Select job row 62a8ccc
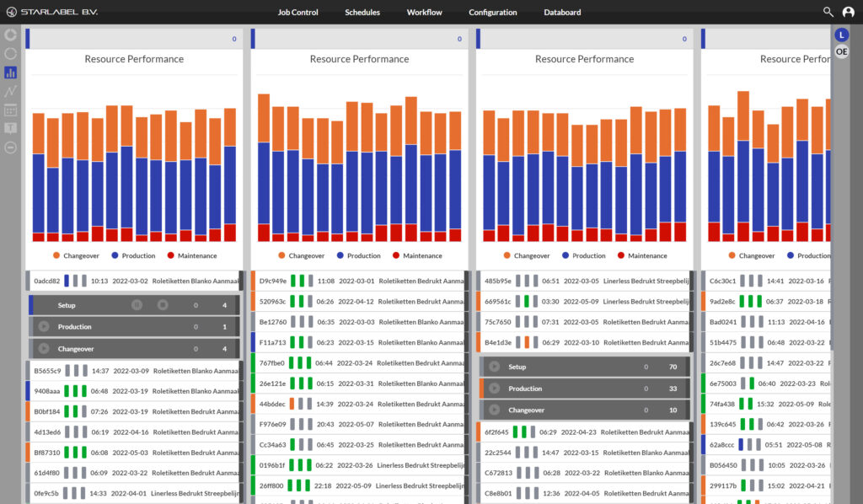The width and height of the screenshot is (863, 504). tap(766, 444)
